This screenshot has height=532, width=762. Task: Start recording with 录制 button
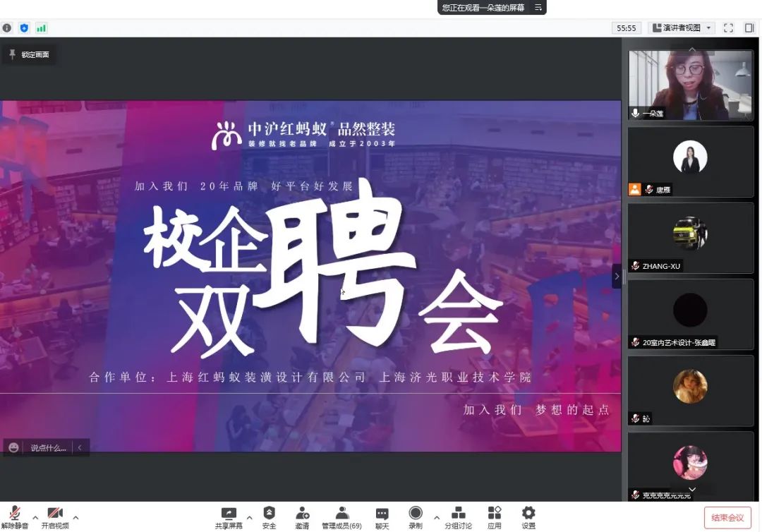point(416,518)
